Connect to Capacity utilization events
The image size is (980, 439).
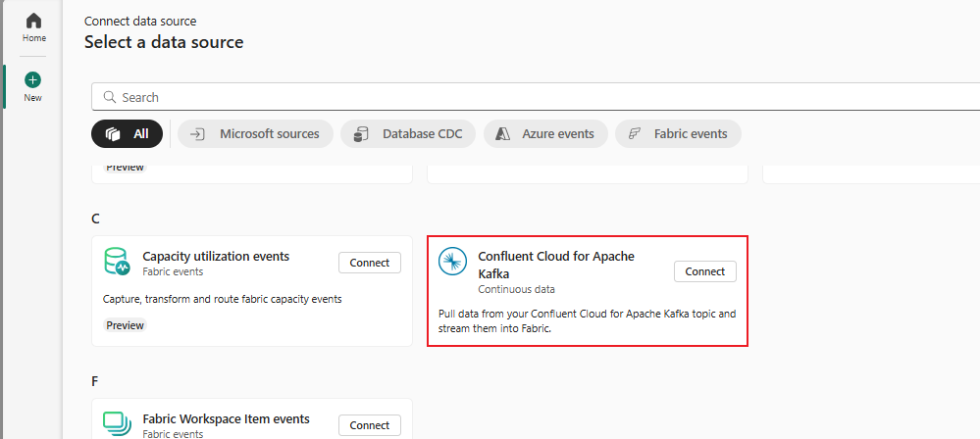[x=370, y=263]
